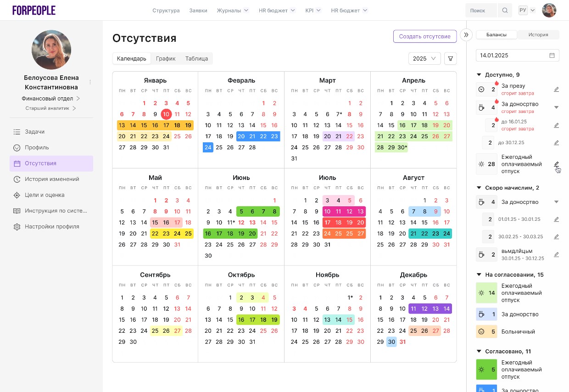The width and height of the screenshot is (569, 392).
Task: Switch to the История toggle
Action: coord(538,35)
